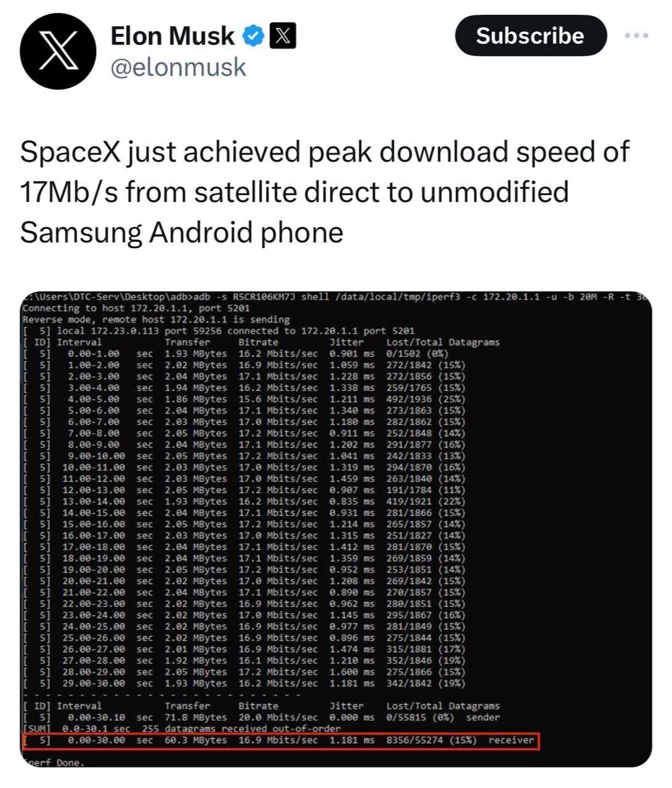
Task: Open the three-dot more options menu
Action: [x=636, y=36]
